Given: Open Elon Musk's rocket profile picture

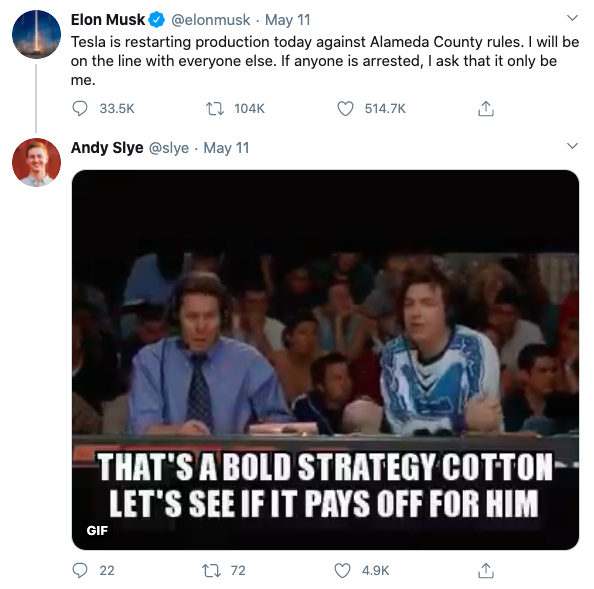Looking at the screenshot, I should [x=36, y=34].
